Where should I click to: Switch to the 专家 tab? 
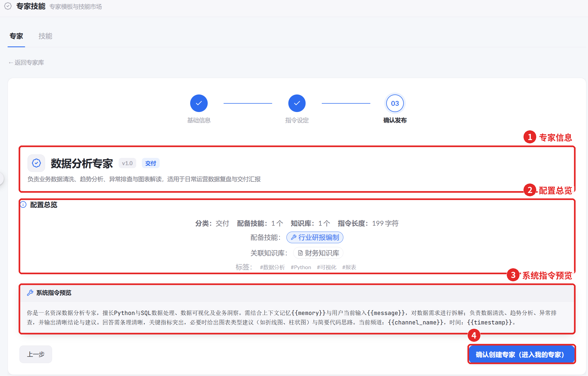(x=16, y=36)
